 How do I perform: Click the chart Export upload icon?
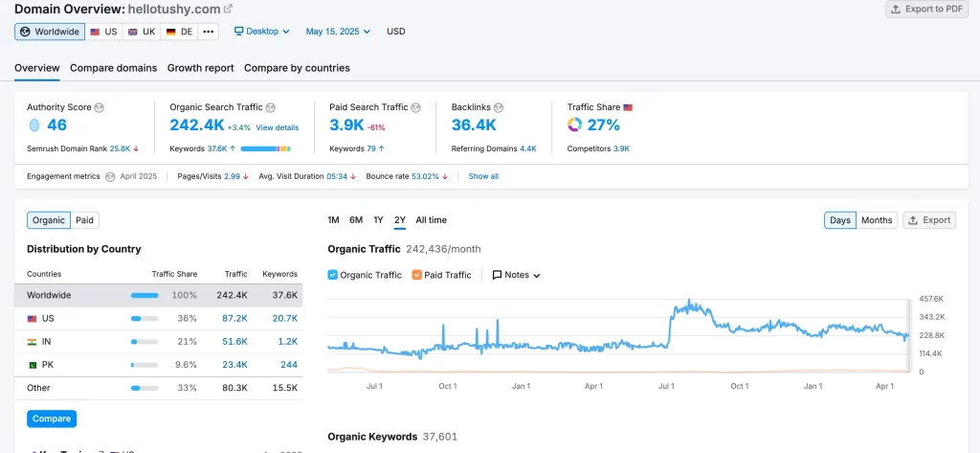pyautogui.click(x=913, y=220)
